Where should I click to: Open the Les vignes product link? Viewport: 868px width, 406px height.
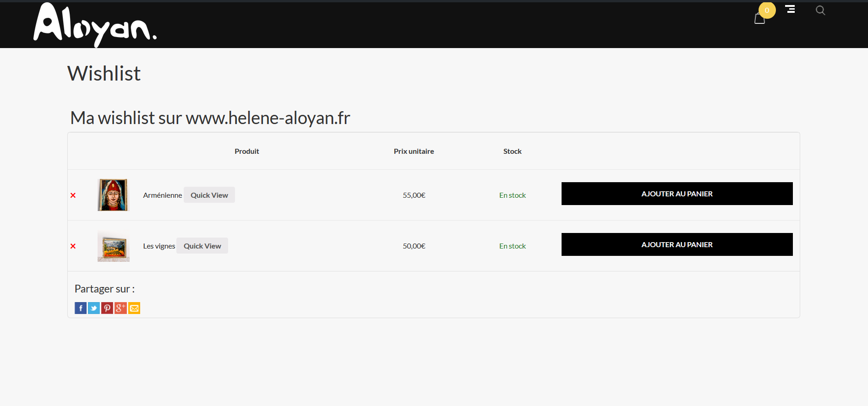coord(159,246)
